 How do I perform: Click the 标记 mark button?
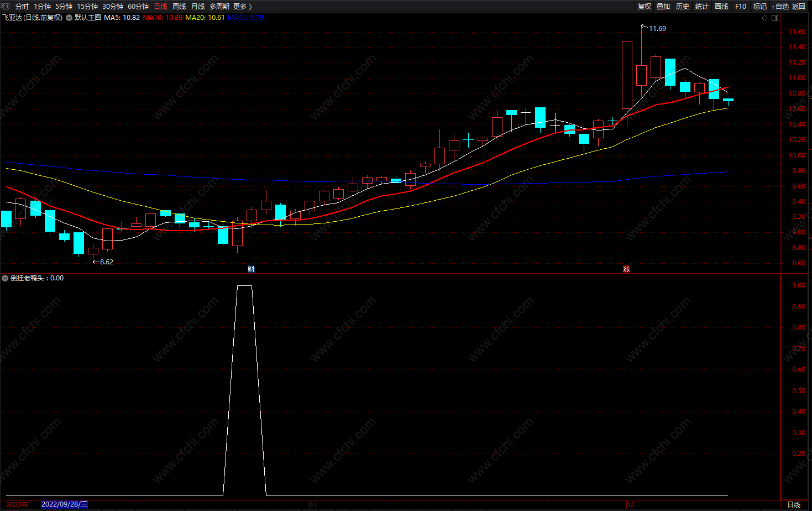(760, 7)
